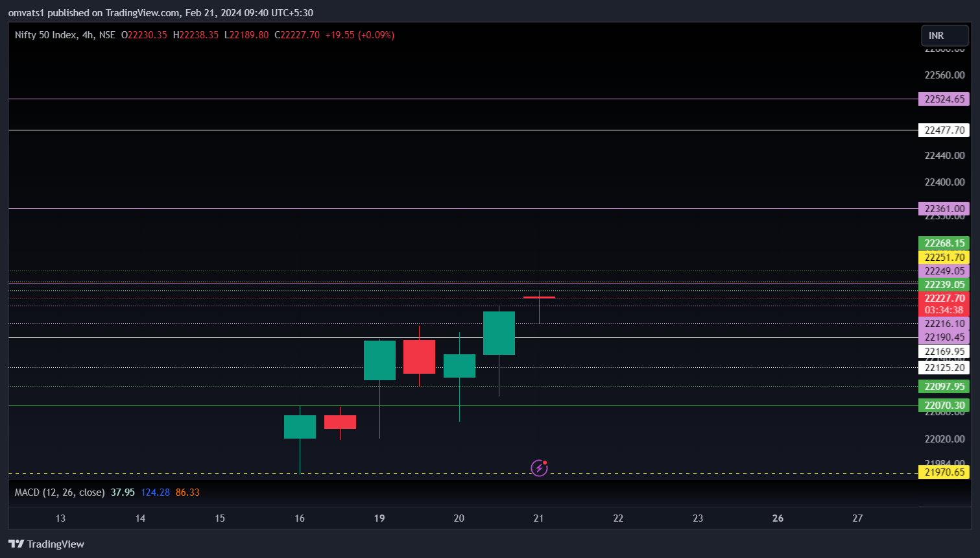980x558 pixels.
Task: Click the large green candle above date 19
Action: 379,360
